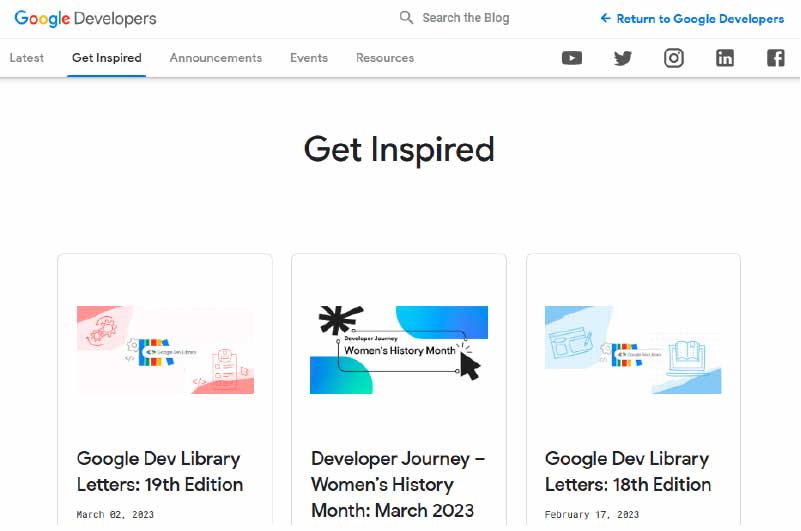Open the Instagram icon
Image resolution: width=801 pixels, height=531 pixels.
[674, 58]
